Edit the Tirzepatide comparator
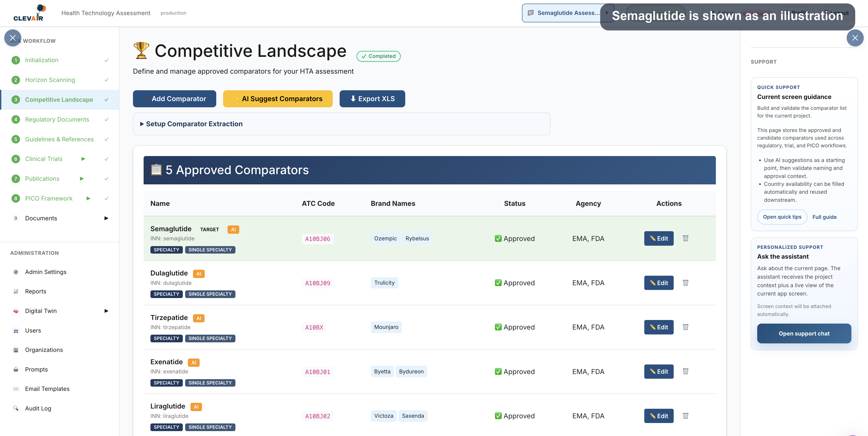The image size is (868, 436). click(659, 327)
